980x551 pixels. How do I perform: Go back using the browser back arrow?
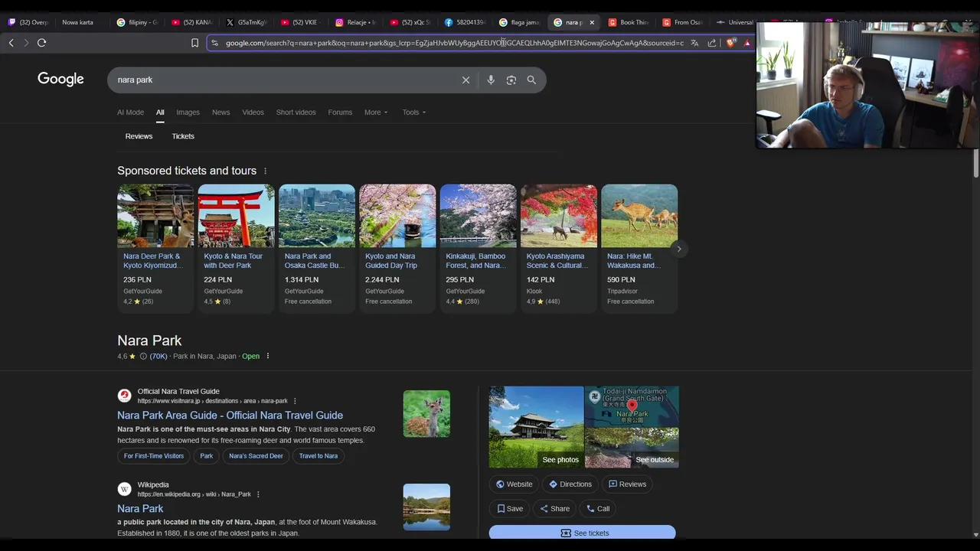[11, 43]
